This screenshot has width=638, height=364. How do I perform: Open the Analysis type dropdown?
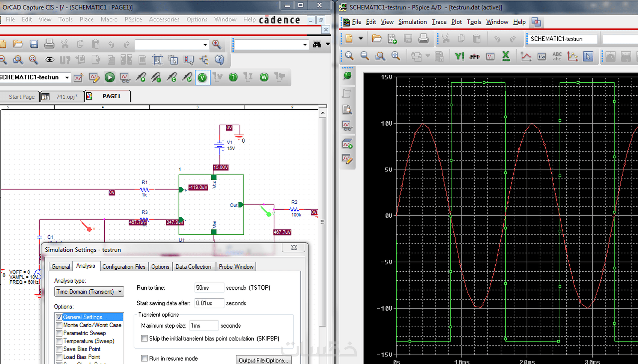tap(120, 292)
